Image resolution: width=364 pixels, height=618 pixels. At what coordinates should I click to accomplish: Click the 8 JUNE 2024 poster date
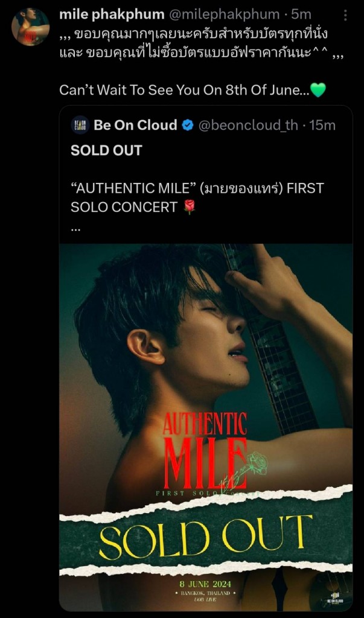click(205, 584)
